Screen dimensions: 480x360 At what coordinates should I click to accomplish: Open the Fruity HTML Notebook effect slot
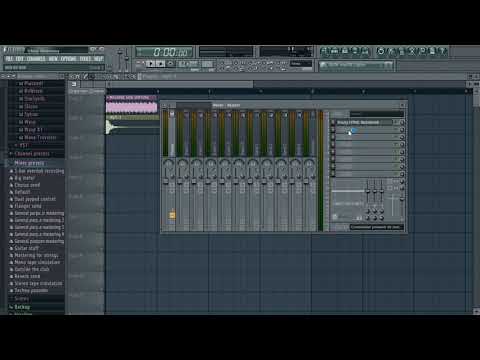363,122
